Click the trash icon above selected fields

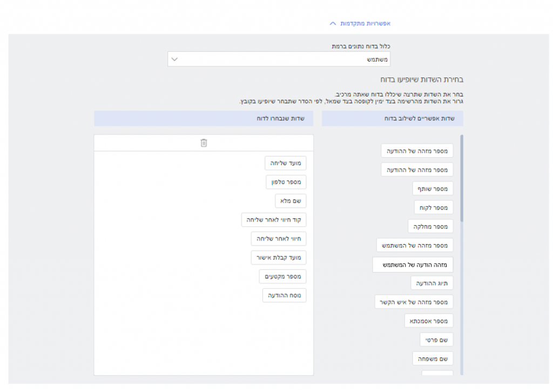point(204,143)
